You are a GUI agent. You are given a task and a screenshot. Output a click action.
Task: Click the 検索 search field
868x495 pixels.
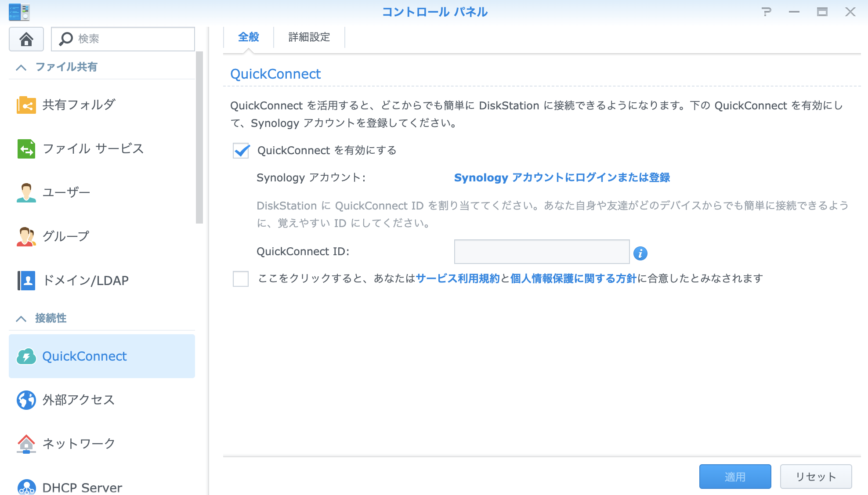123,39
